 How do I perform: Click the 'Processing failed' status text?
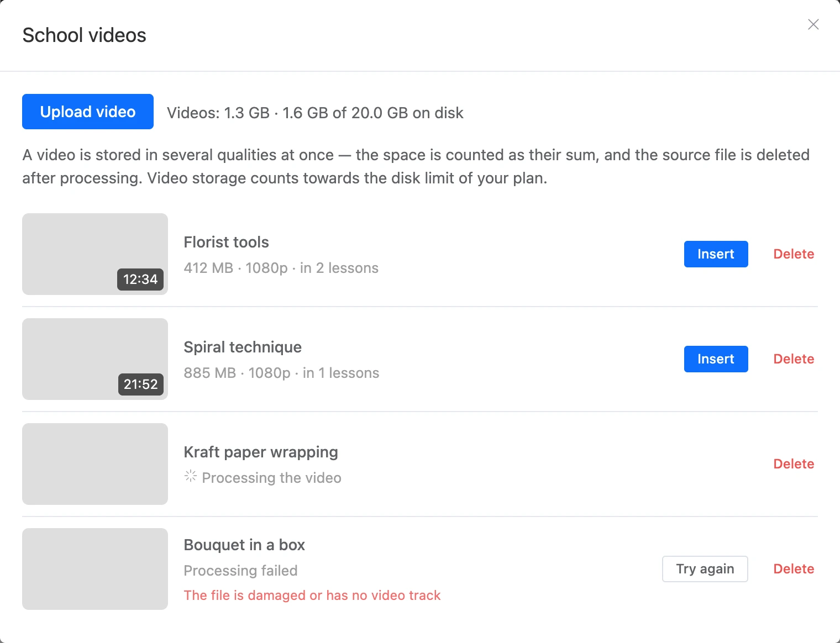[x=240, y=571]
